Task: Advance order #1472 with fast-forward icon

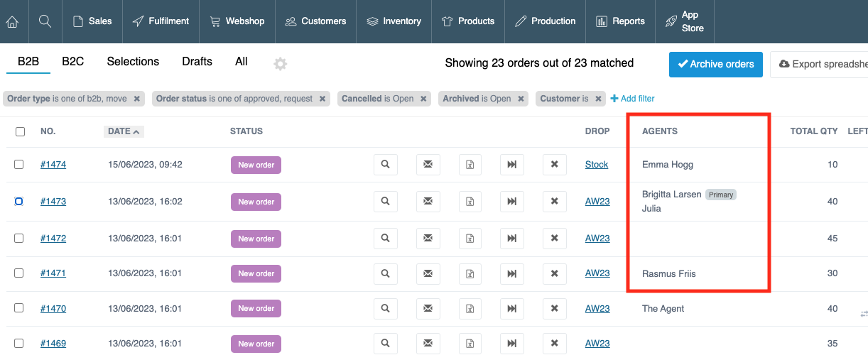Action: (x=512, y=239)
